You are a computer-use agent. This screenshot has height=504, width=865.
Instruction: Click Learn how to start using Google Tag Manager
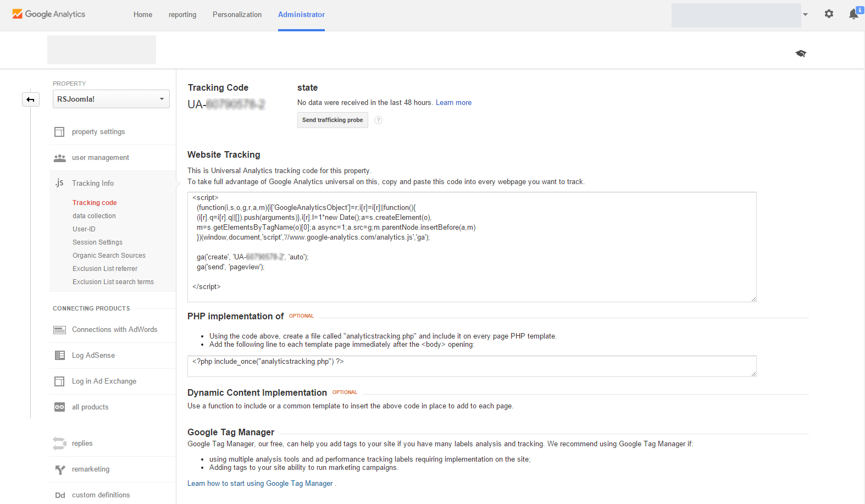point(260,484)
